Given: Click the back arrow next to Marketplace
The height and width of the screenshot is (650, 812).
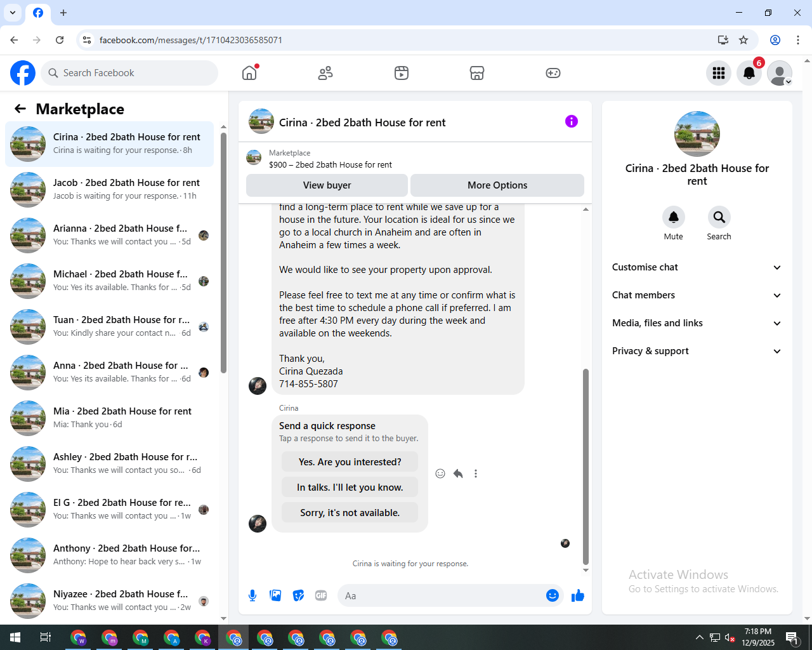Looking at the screenshot, I should (x=20, y=109).
